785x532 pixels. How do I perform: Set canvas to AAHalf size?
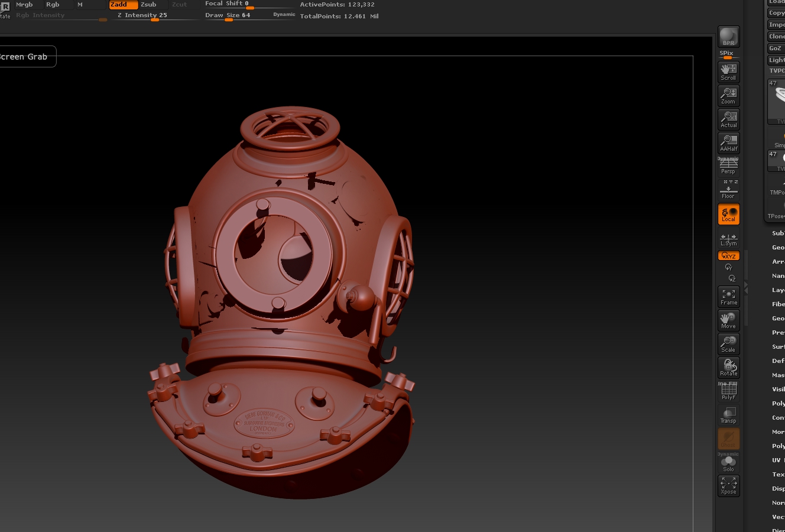point(728,143)
